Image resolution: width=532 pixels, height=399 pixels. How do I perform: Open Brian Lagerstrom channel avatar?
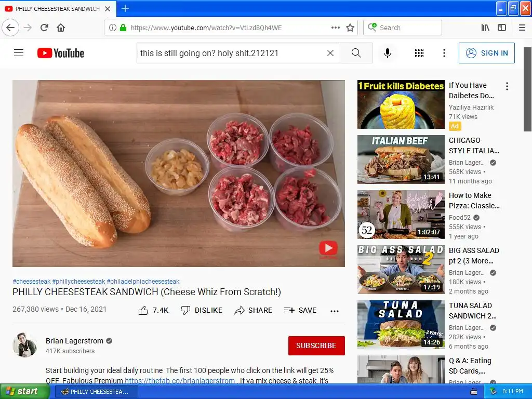(25, 345)
